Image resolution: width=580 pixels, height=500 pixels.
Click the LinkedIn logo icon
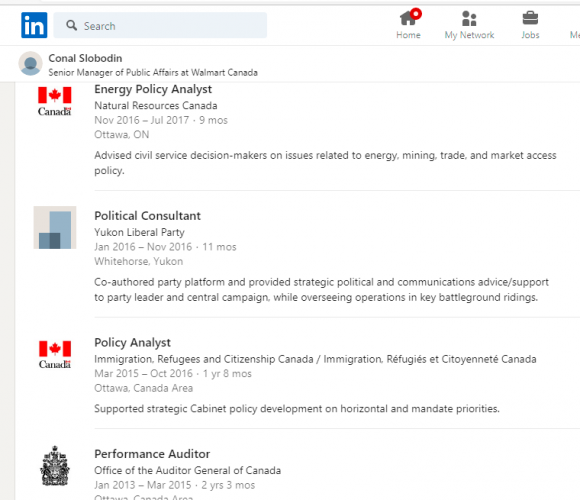[34, 25]
